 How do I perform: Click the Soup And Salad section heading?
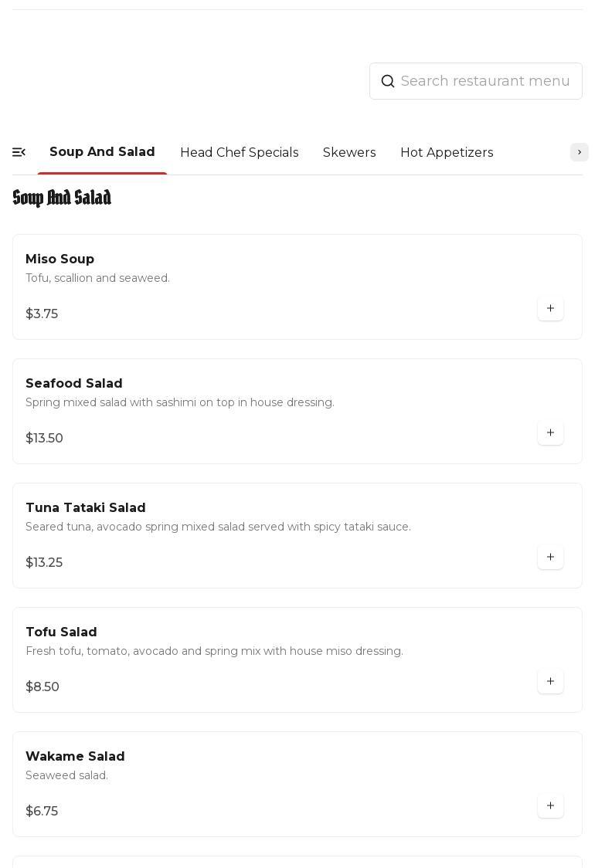point(62,198)
